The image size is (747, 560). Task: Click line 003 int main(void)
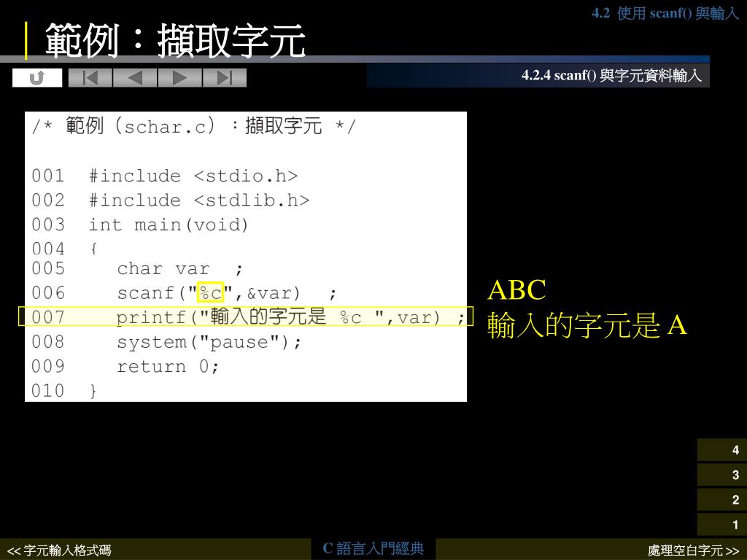139,225
